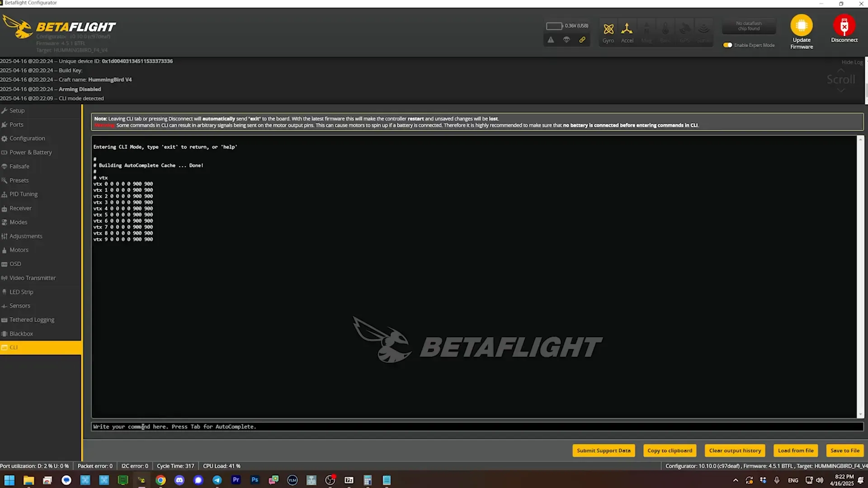Click the Hide Log link
The image size is (868, 488).
tap(852, 62)
